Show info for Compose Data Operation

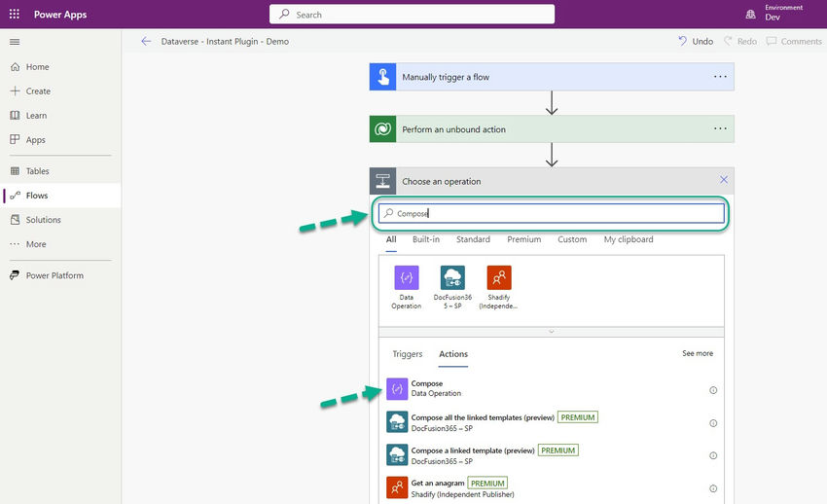[x=713, y=390]
